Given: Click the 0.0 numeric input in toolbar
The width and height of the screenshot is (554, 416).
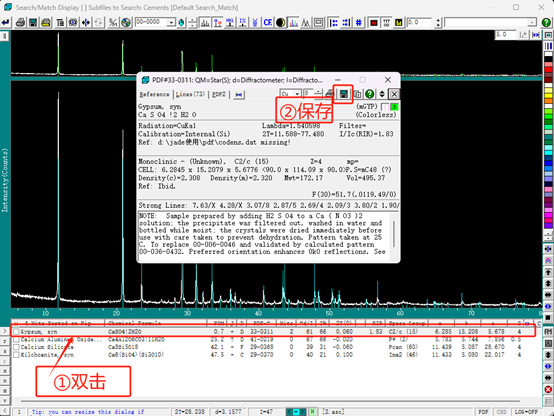Looking at the screenshot, I should click(420, 23).
